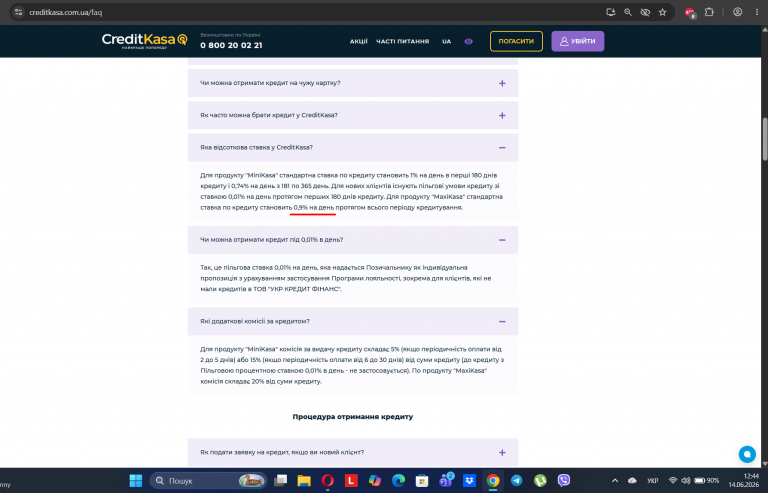768x493 pixels.
Task: Click the УВІЙТИ login button
Action: click(577, 41)
